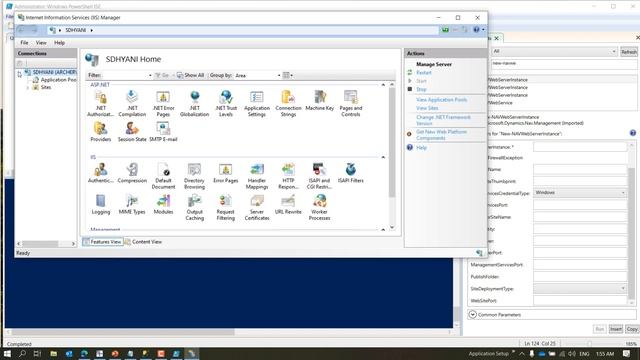
Task: Open .NET Globalization feature
Action: (195, 104)
